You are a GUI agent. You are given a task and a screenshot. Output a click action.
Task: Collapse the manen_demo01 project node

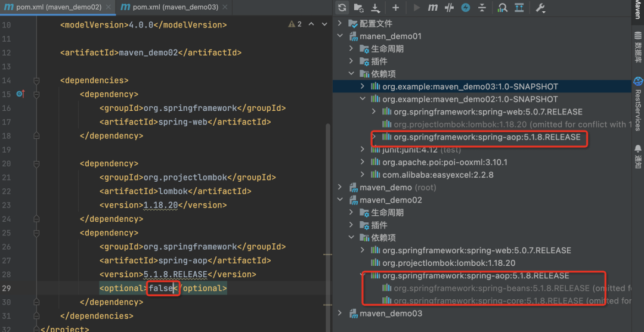(340, 36)
